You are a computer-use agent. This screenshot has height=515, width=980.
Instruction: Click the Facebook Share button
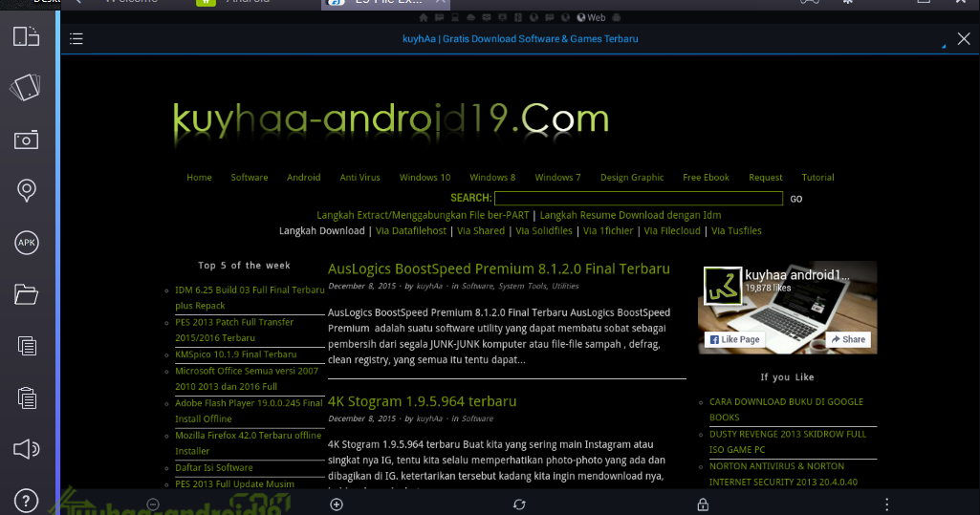point(848,339)
